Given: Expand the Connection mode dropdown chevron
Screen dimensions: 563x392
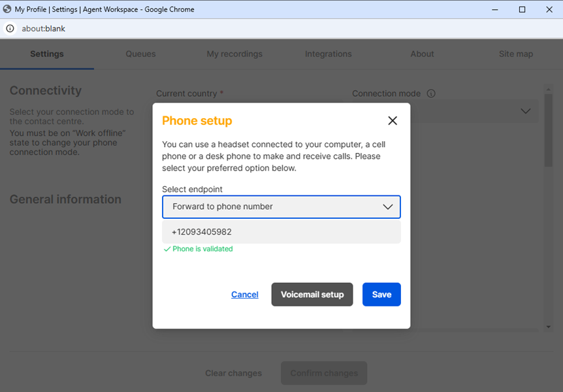Looking at the screenshot, I should pos(526,111).
